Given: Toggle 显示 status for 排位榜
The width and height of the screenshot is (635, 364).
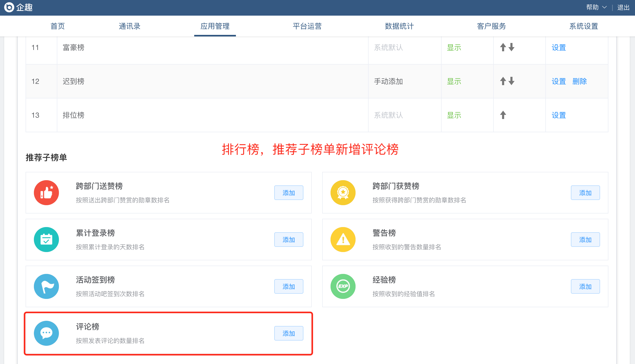Looking at the screenshot, I should click(454, 115).
